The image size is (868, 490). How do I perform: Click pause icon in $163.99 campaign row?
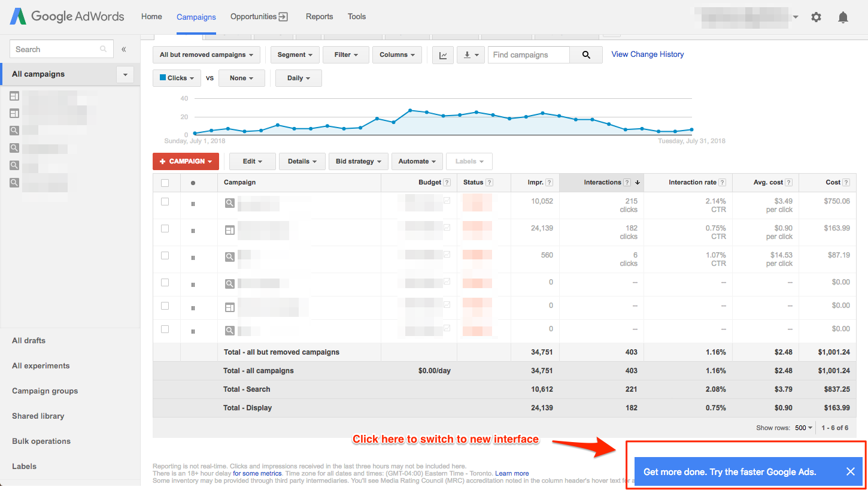[193, 231]
